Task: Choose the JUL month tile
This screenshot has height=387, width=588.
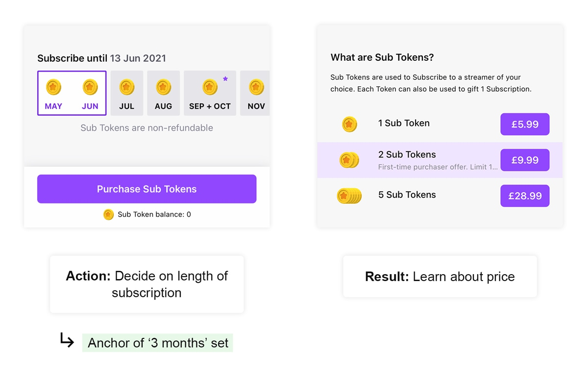Action: [x=126, y=93]
